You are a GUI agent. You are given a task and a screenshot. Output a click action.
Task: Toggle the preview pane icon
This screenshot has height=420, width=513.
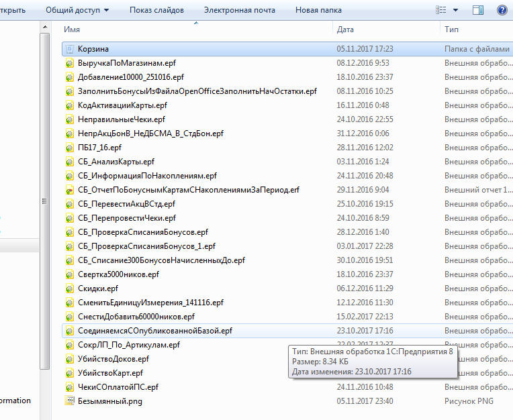[x=478, y=10]
